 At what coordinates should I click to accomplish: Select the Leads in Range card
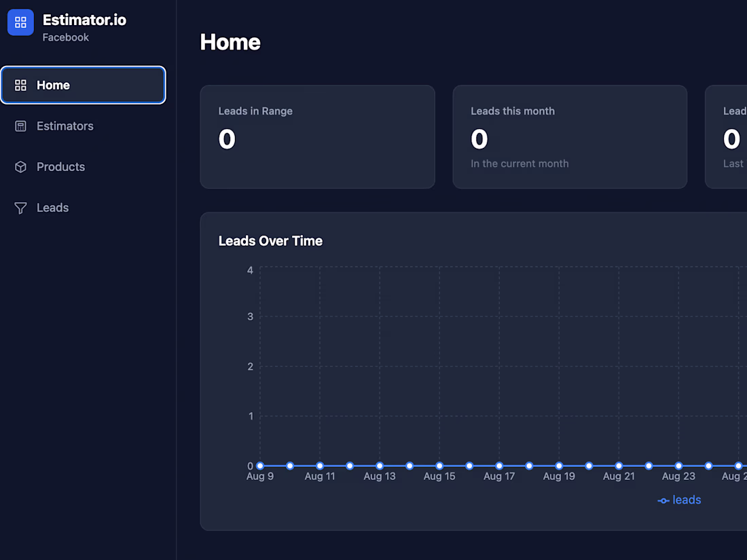tap(317, 136)
